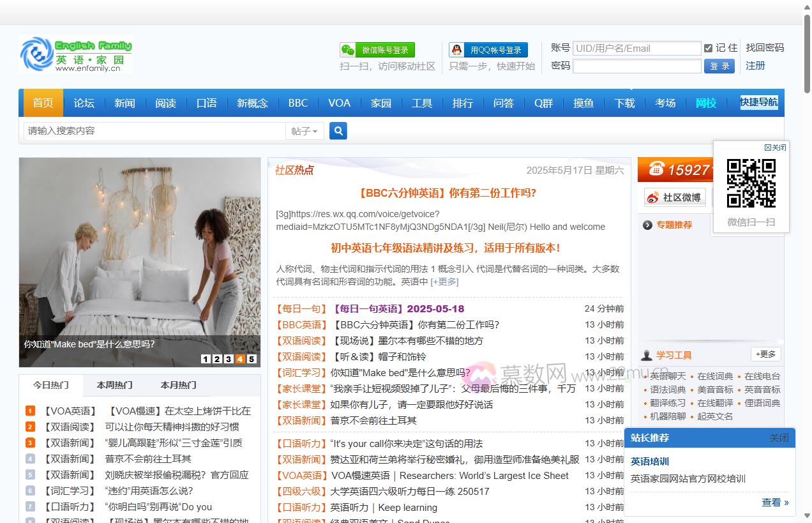Open the 新概念 navigation menu item
This screenshot has width=812, height=523.
click(x=252, y=103)
